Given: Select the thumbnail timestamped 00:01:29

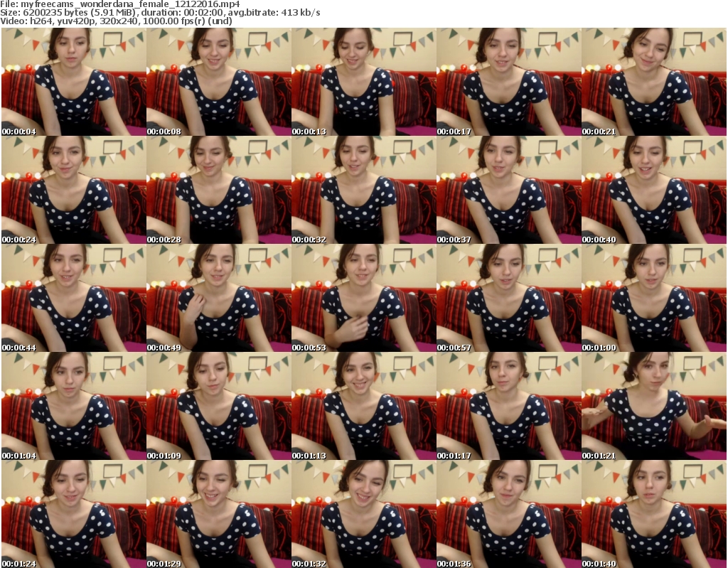Looking at the screenshot, I should [219, 514].
